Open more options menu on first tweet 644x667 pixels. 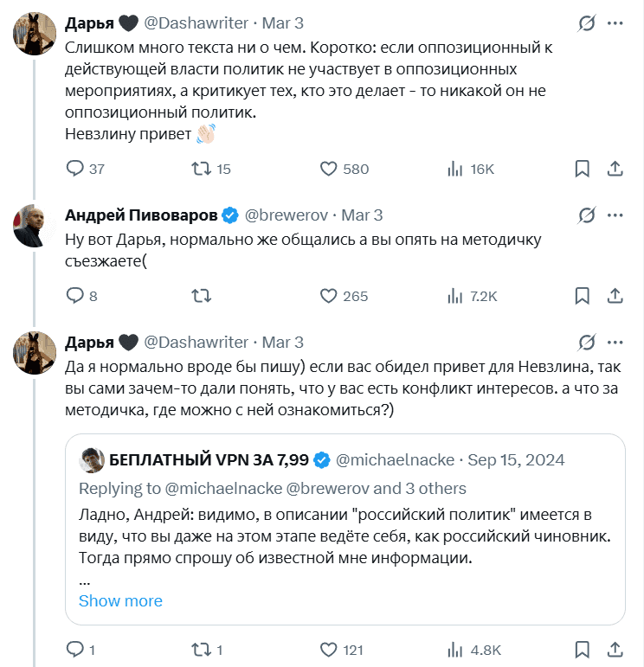pos(615,23)
